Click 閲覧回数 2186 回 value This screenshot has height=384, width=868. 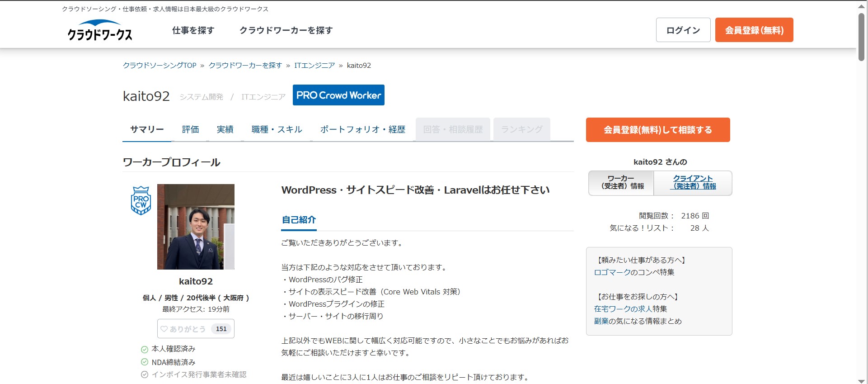coord(695,216)
